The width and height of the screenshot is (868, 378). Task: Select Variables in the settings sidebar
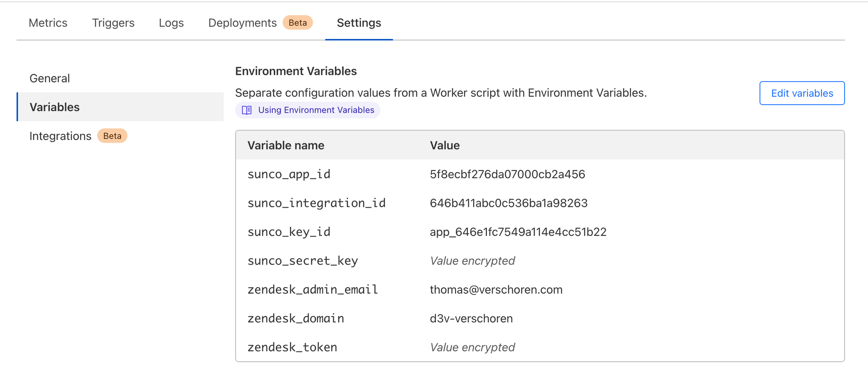coord(55,107)
